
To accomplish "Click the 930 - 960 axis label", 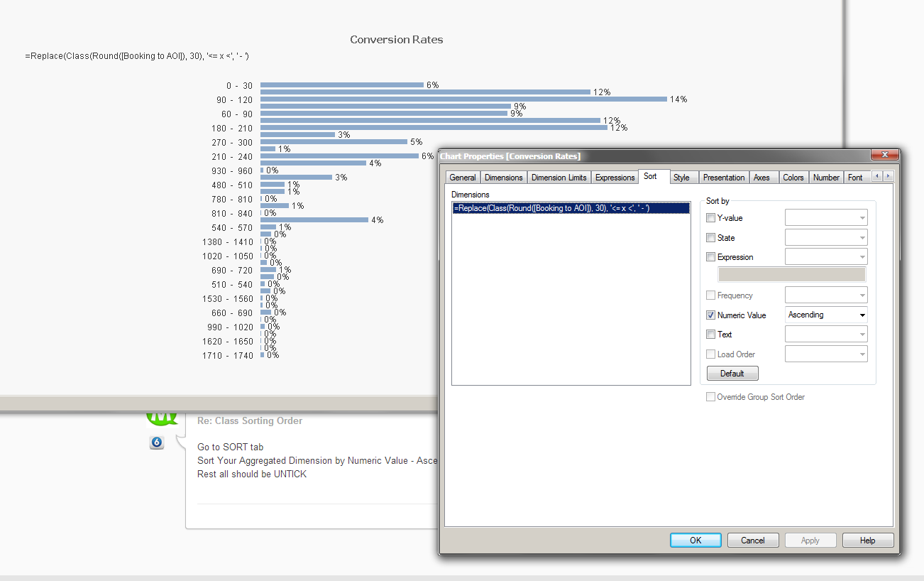I will (x=232, y=171).
